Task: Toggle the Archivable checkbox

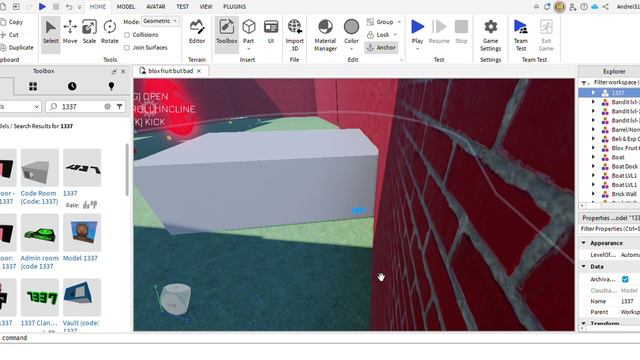Action: pos(625,279)
